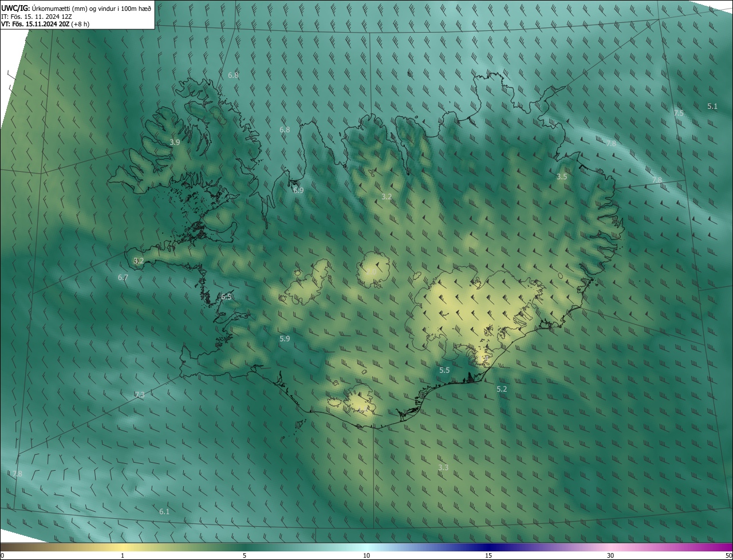
Task: Click the colour scale tick label 0
Action: [x=2, y=555]
